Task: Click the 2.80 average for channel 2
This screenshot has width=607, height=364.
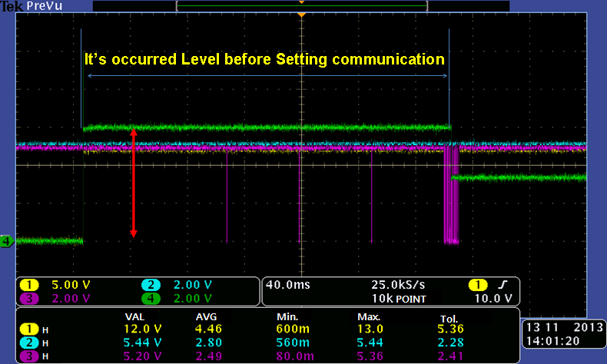Action: [x=208, y=342]
